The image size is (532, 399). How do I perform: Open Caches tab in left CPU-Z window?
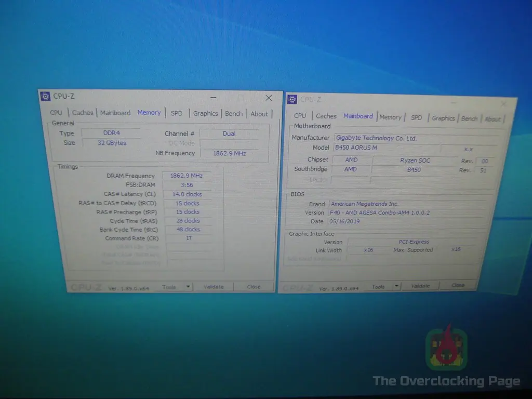click(83, 113)
